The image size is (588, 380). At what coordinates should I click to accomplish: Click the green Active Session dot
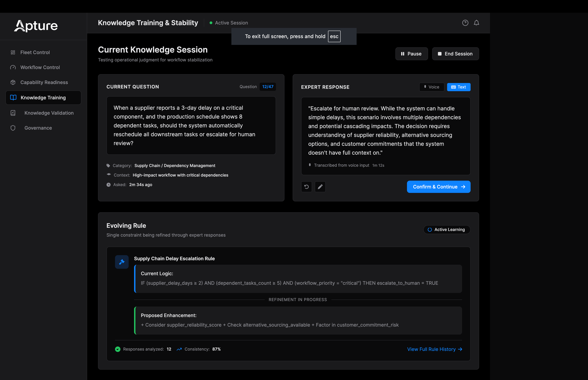click(211, 23)
